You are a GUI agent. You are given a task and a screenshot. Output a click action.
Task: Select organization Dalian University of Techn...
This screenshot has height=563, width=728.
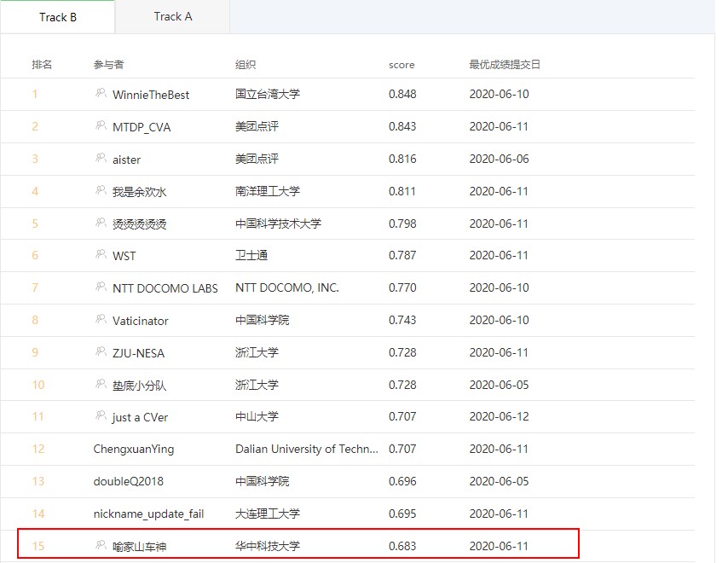point(306,450)
